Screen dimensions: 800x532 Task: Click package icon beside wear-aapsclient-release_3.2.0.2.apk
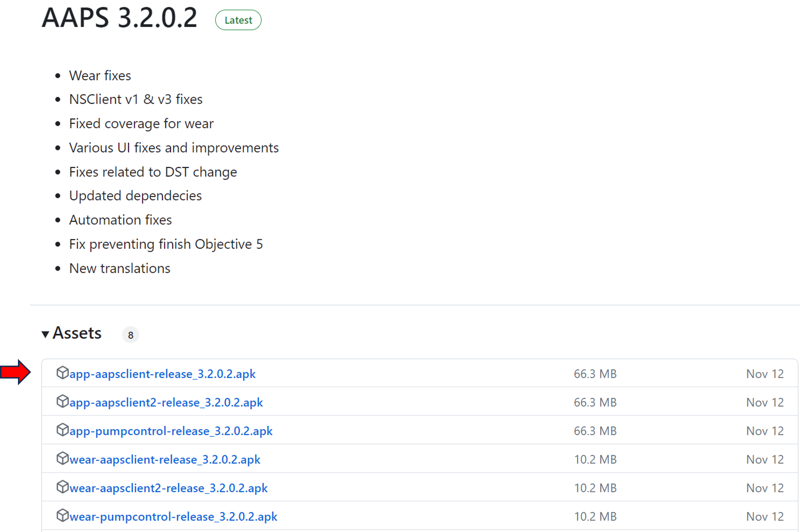pos(63,458)
